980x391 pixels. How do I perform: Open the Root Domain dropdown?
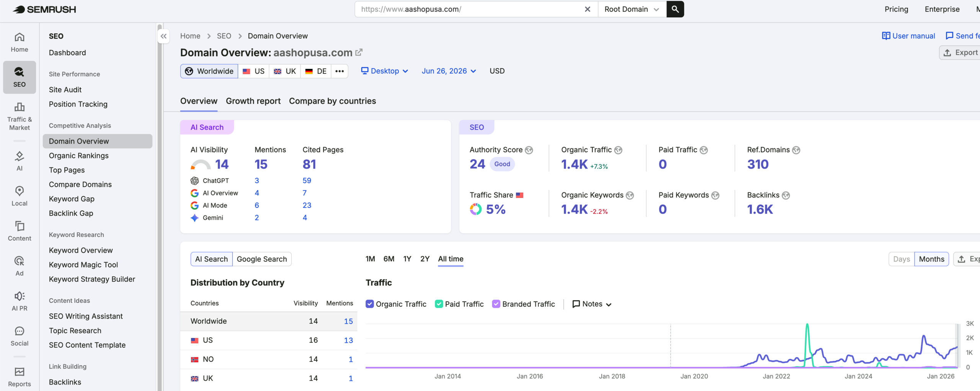632,9
